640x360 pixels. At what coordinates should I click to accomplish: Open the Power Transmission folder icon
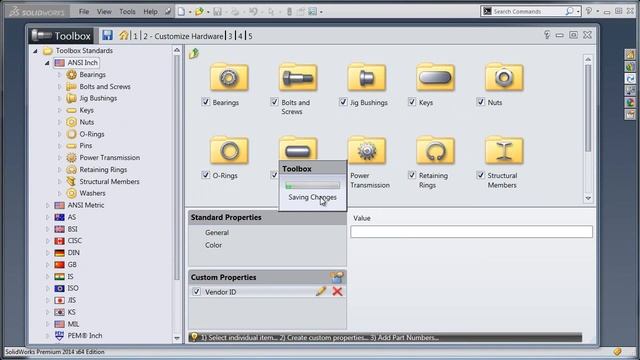[x=367, y=150]
